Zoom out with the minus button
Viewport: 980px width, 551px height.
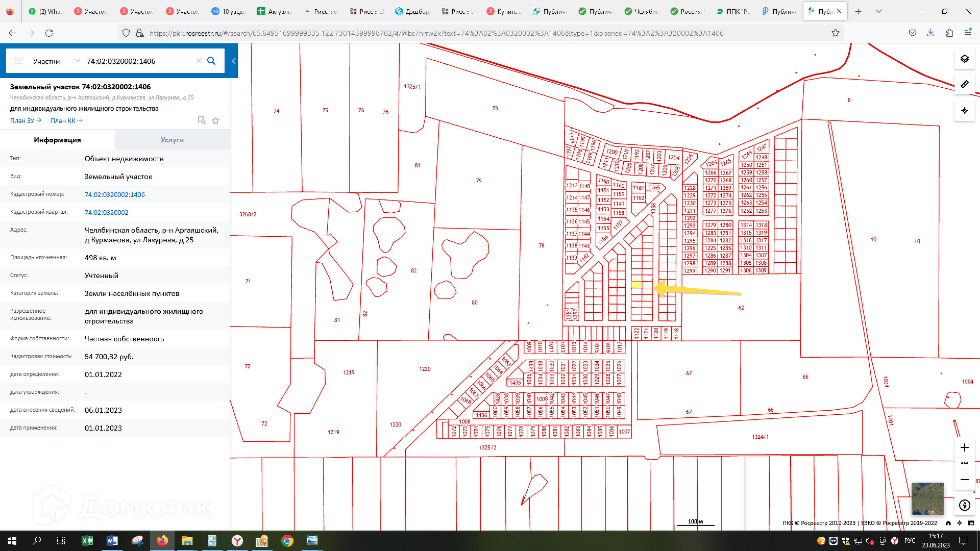[964, 480]
